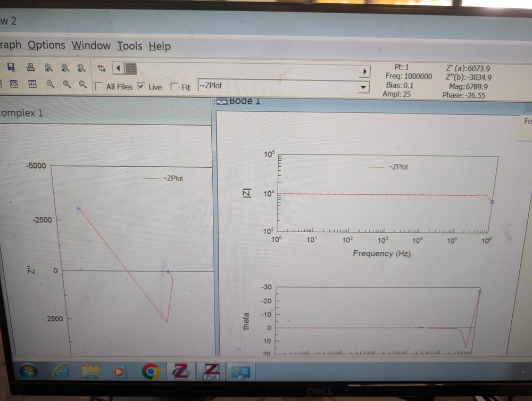532x401 pixels.
Task: Open the Tools menu
Action: coord(129,46)
